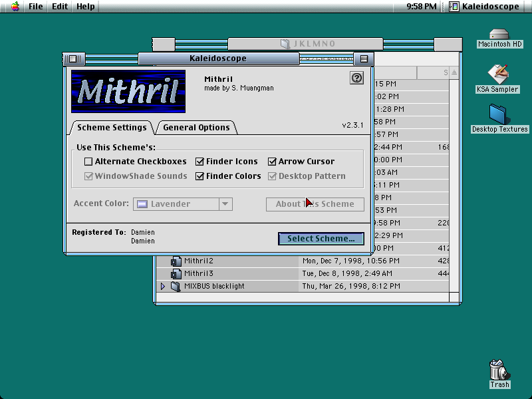Click the Kaleidoscope window collapse box

point(364,59)
